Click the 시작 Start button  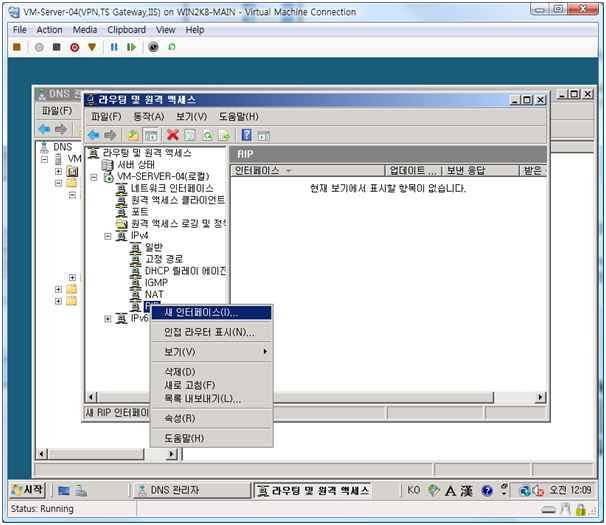pyautogui.click(x=27, y=490)
